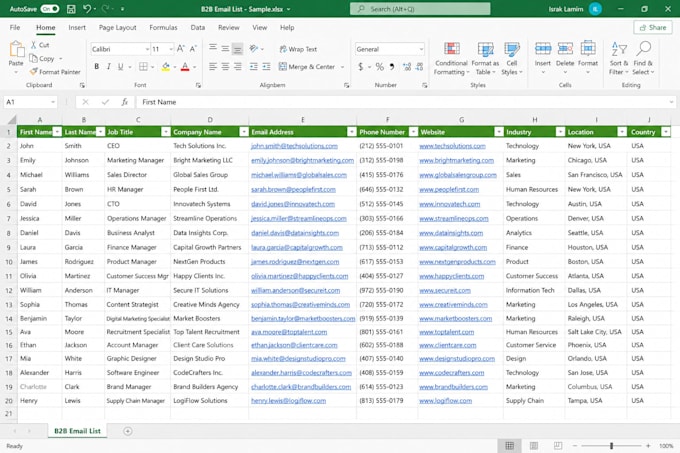Click the Copy icon
Viewport: 680px width, 453px height.
pos(33,58)
